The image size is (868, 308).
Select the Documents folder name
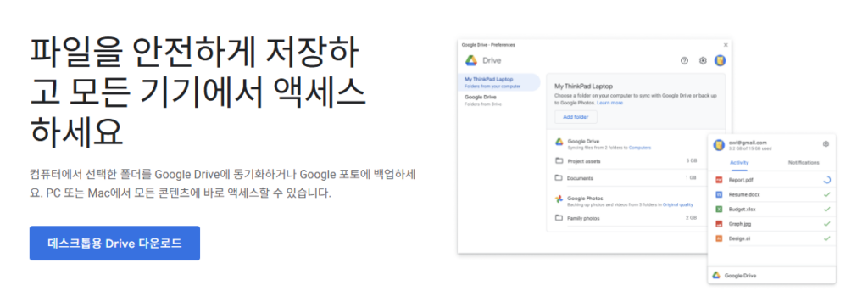580,178
